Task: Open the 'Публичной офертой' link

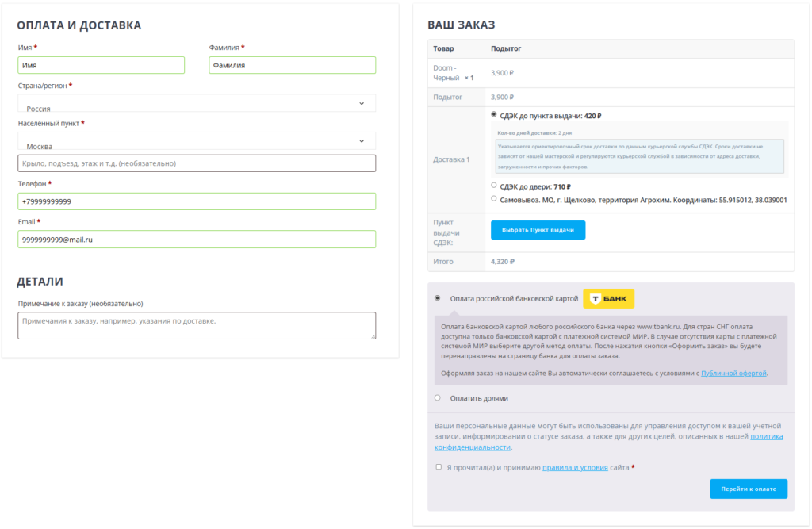Action: pos(733,373)
